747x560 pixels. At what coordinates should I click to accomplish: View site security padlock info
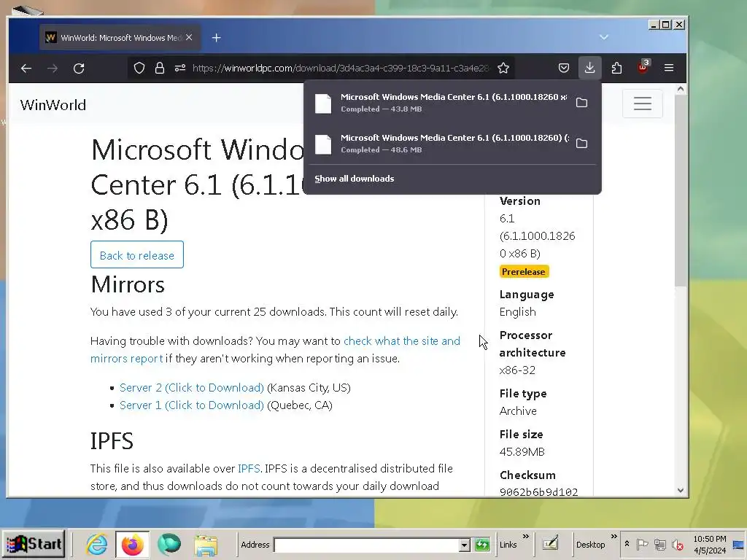pos(160,68)
